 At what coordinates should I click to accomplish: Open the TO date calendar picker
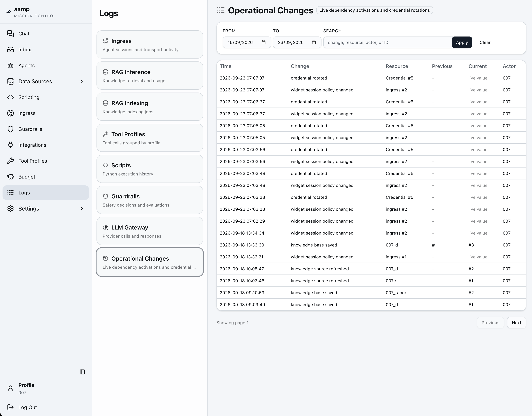(314, 42)
